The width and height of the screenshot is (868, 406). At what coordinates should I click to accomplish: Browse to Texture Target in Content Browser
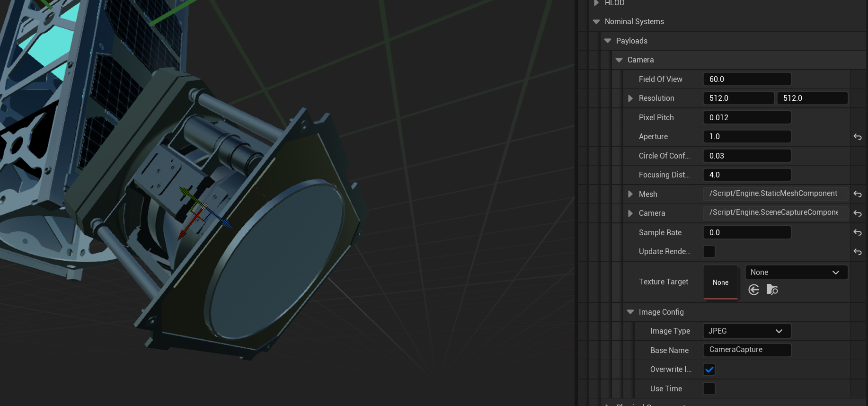[x=772, y=290]
